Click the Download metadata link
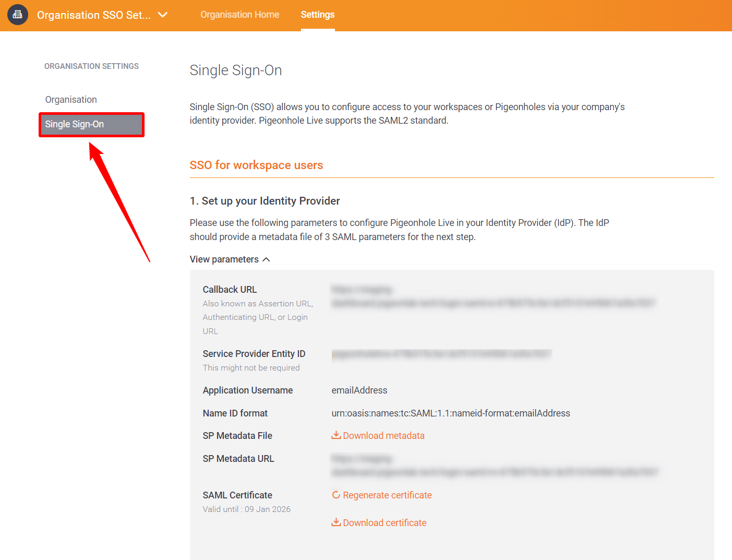732x560 pixels. [383, 435]
